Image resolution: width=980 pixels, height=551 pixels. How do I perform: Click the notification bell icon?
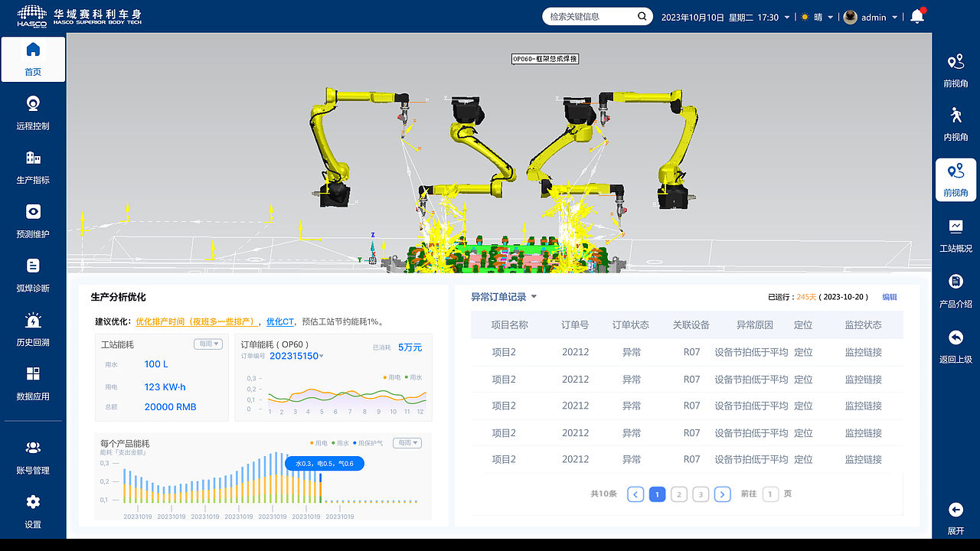pos(917,17)
